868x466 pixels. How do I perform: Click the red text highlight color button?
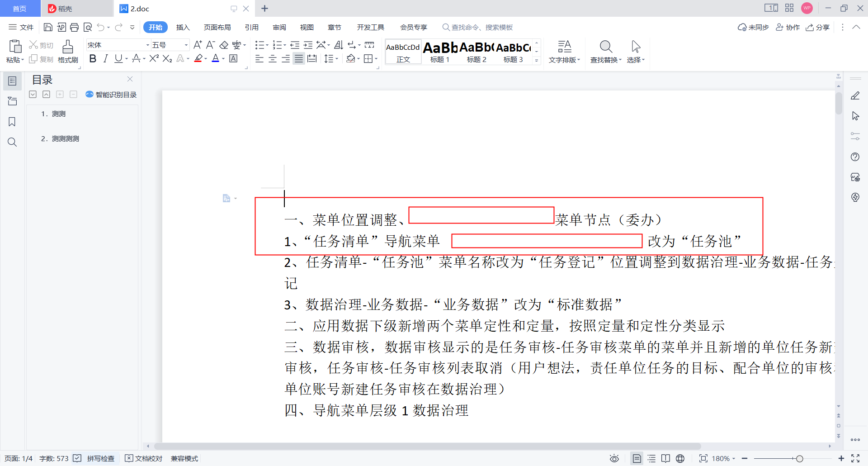coord(198,58)
